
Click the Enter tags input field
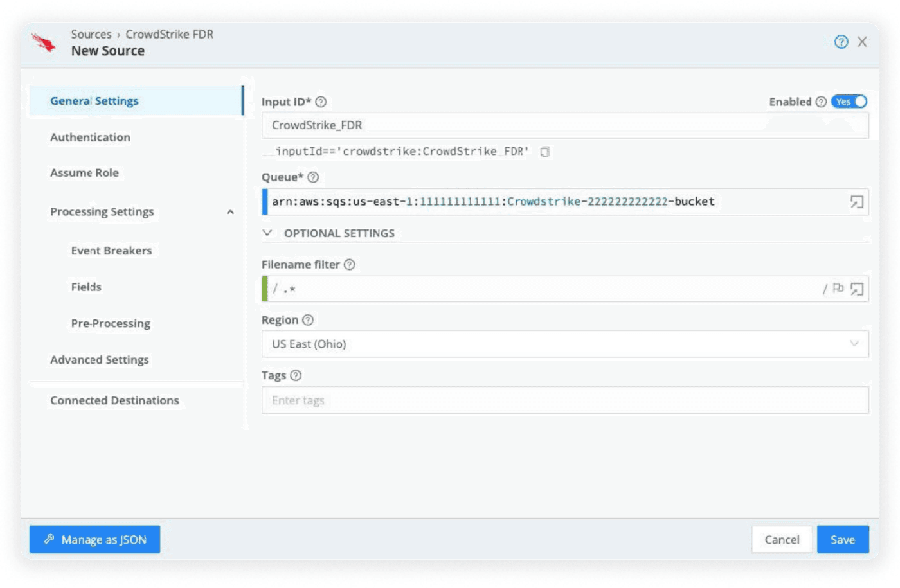[565, 400]
